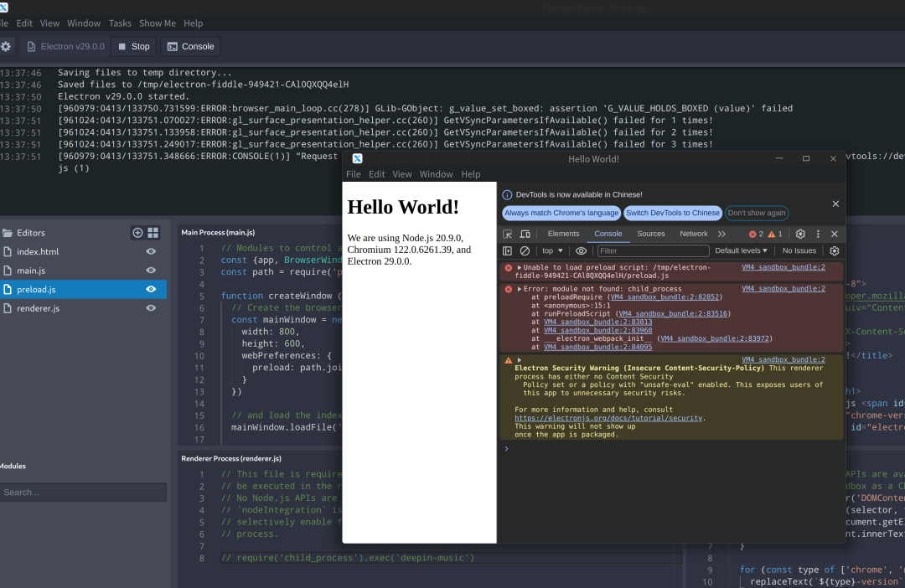Toggle the console sidebar icon
Screen dimensions: 905x588
[x=507, y=251]
